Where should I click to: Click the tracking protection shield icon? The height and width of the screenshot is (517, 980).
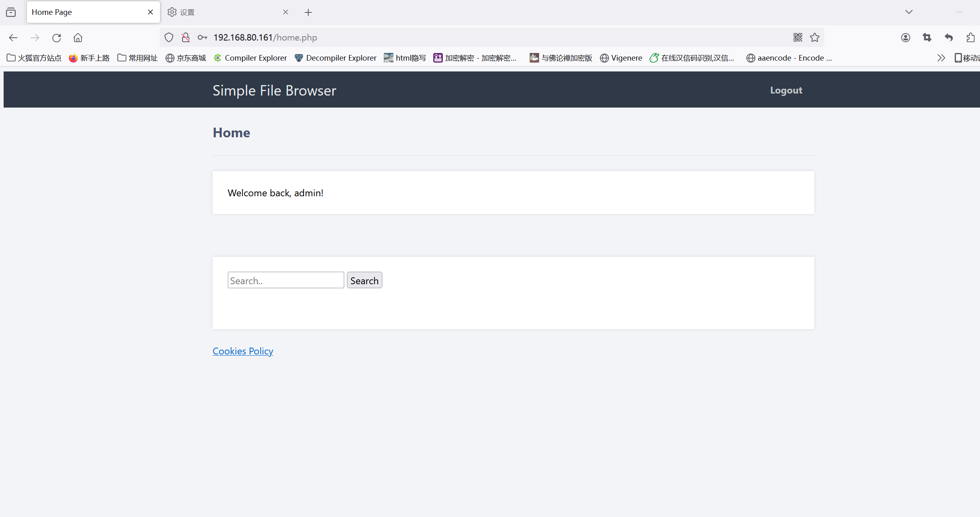169,37
